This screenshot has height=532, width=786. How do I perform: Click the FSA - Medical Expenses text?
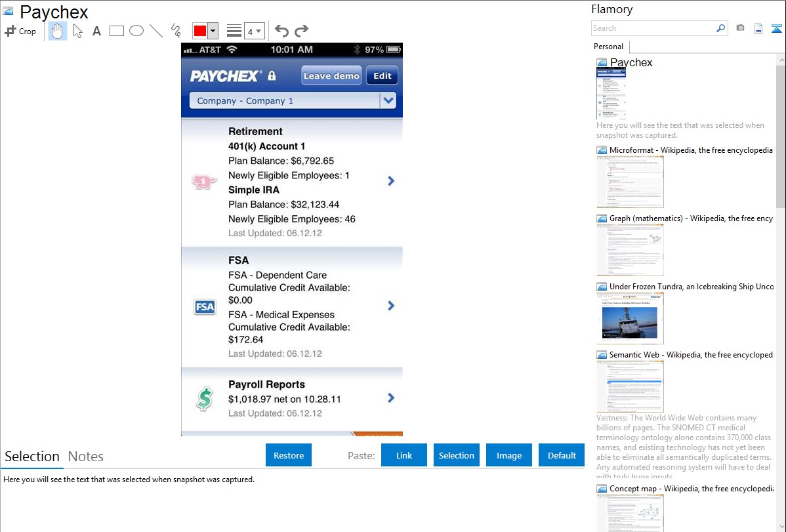pyautogui.click(x=281, y=315)
